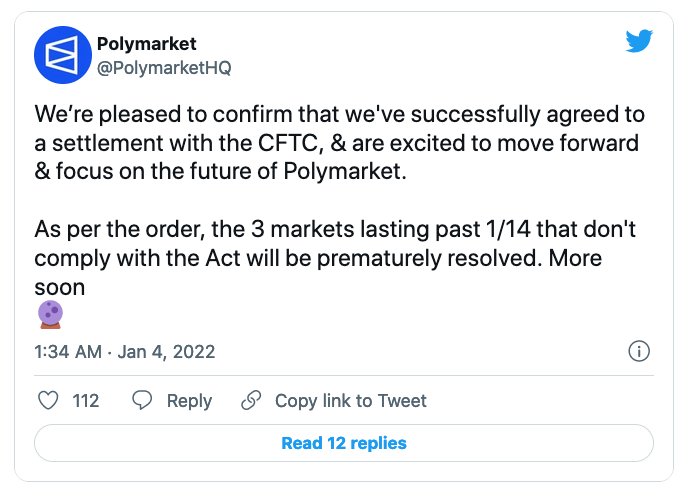Open the @PolymarketHQ handle link
685x493 pixels.
[164, 68]
